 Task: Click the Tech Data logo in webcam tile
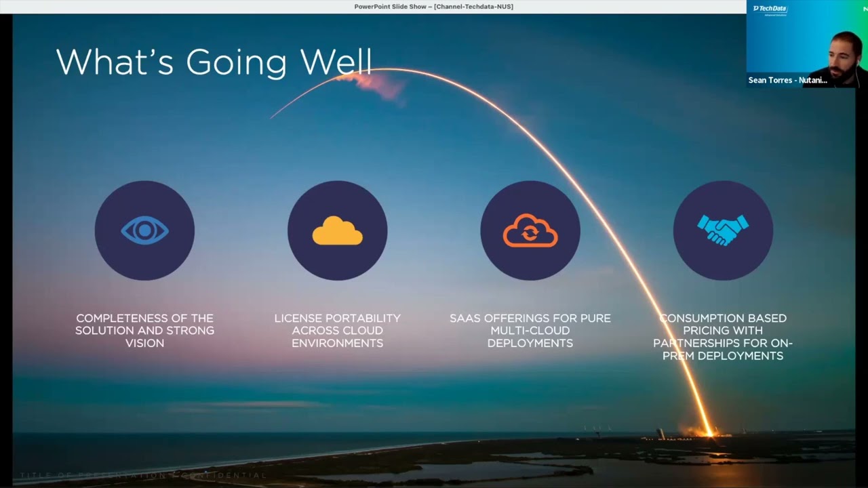[x=769, y=9]
